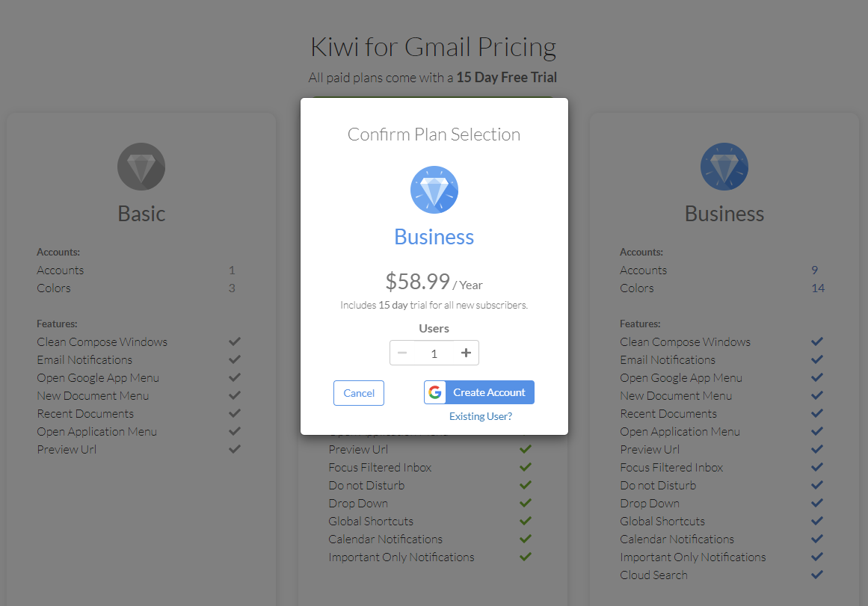Click the gray Basic plan diamond icon
The width and height of the screenshot is (868, 606).
141,166
